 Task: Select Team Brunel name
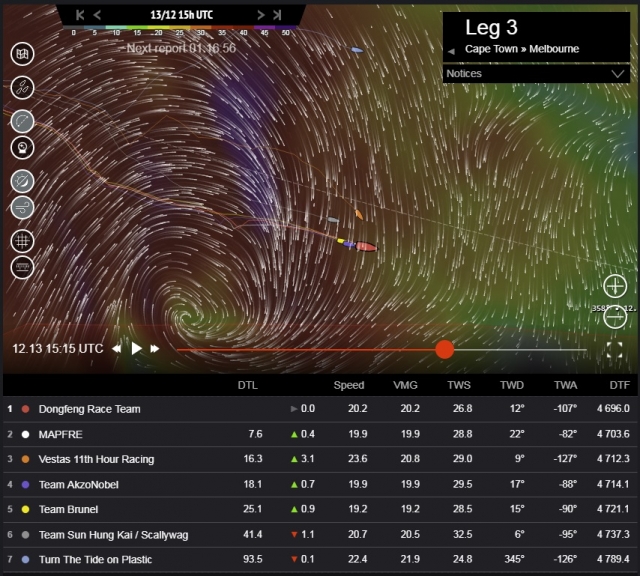68,510
